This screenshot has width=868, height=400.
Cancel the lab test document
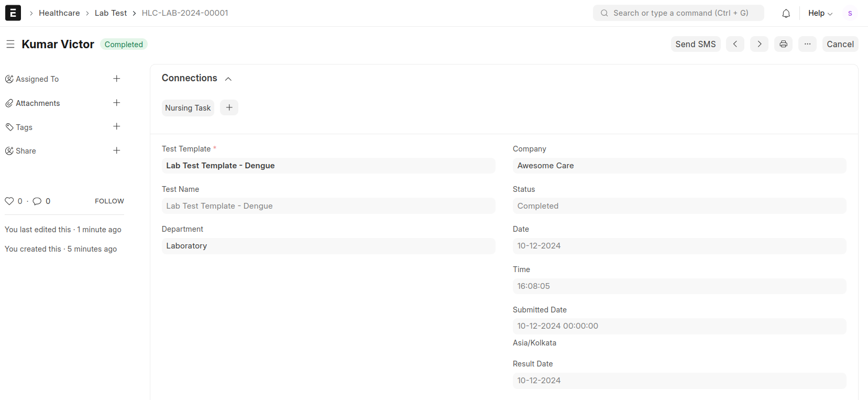pyautogui.click(x=840, y=44)
